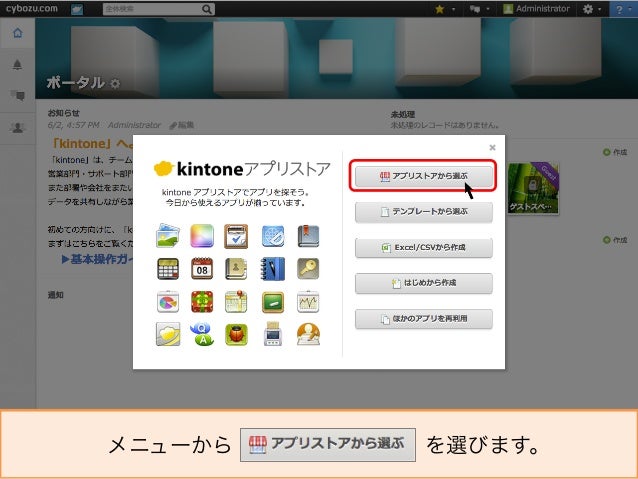Viewport: 638px width, 479px height.
Task: Open the portal settings gear beside ポータル
Action: point(115,84)
